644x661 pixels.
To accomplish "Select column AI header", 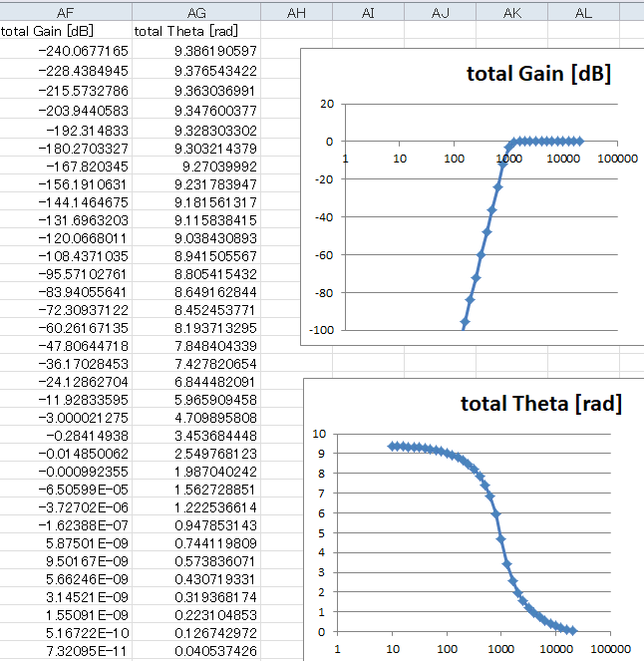I will [368, 13].
